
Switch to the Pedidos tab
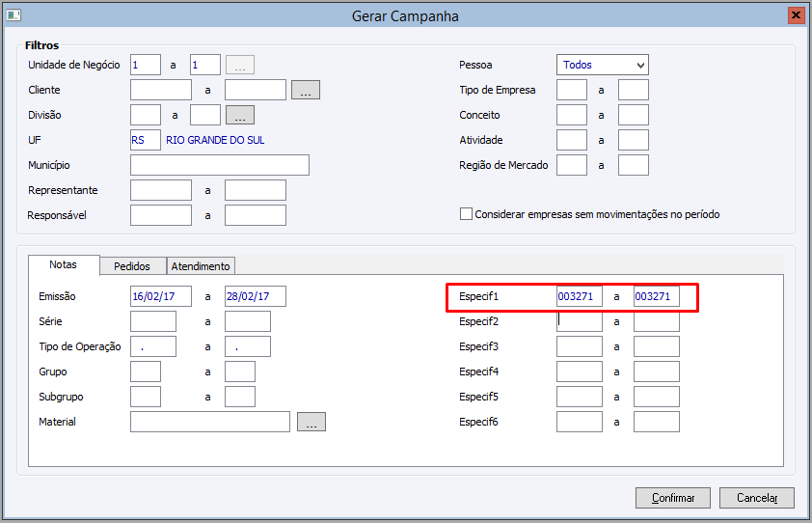tap(132, 266)
